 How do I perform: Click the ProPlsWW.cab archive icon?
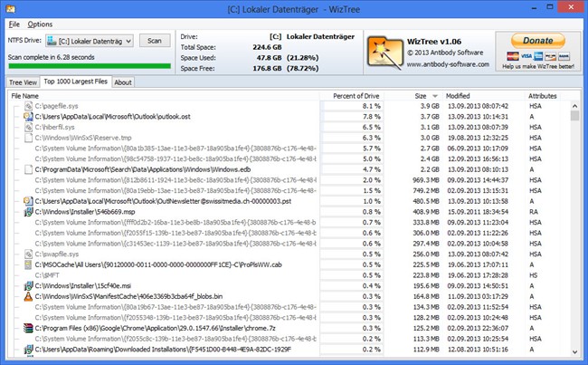(28, 264)
